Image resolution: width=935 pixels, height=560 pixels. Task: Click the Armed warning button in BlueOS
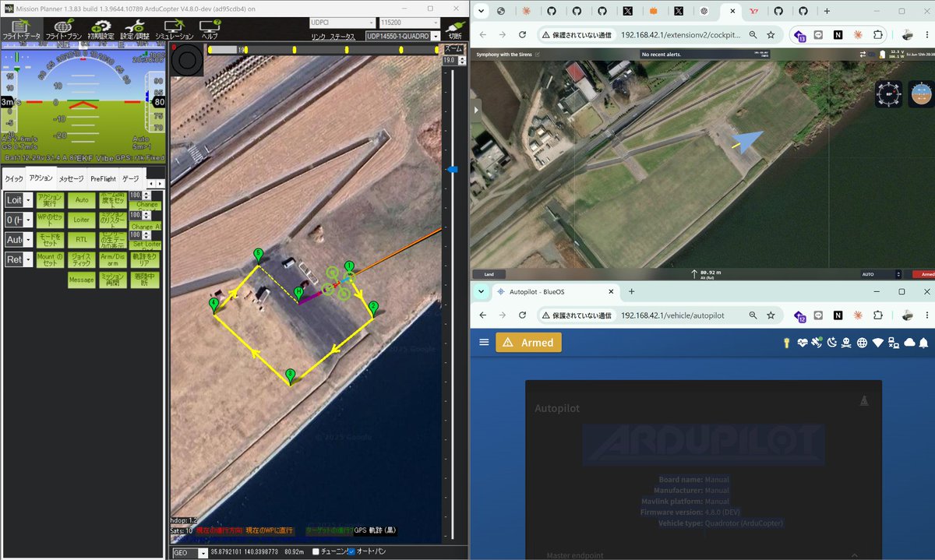pyautogui.click(x=528, y=343)
